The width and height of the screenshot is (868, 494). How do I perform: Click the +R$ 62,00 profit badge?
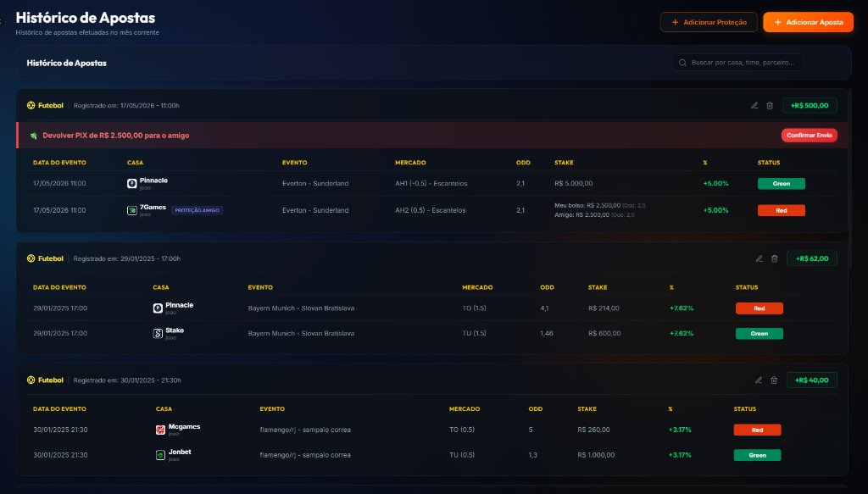pos(812,258)
